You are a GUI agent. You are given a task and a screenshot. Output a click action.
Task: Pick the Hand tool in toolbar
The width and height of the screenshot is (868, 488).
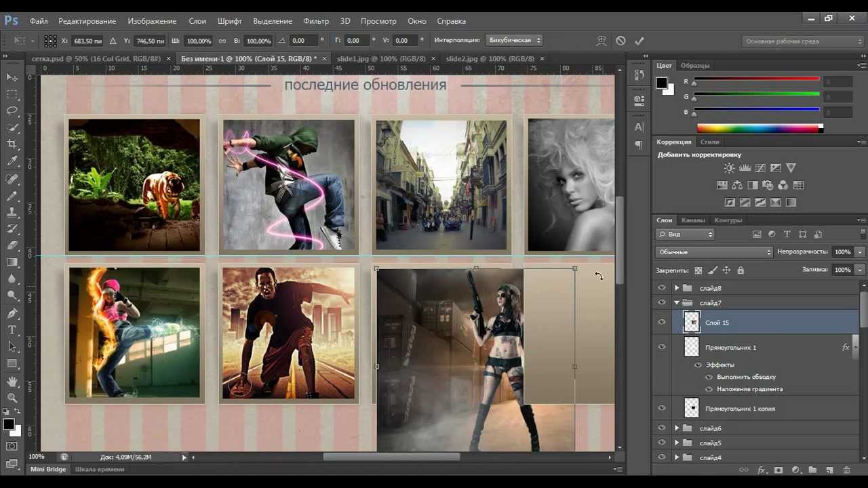pyautogui.click(x=12, y=381)
